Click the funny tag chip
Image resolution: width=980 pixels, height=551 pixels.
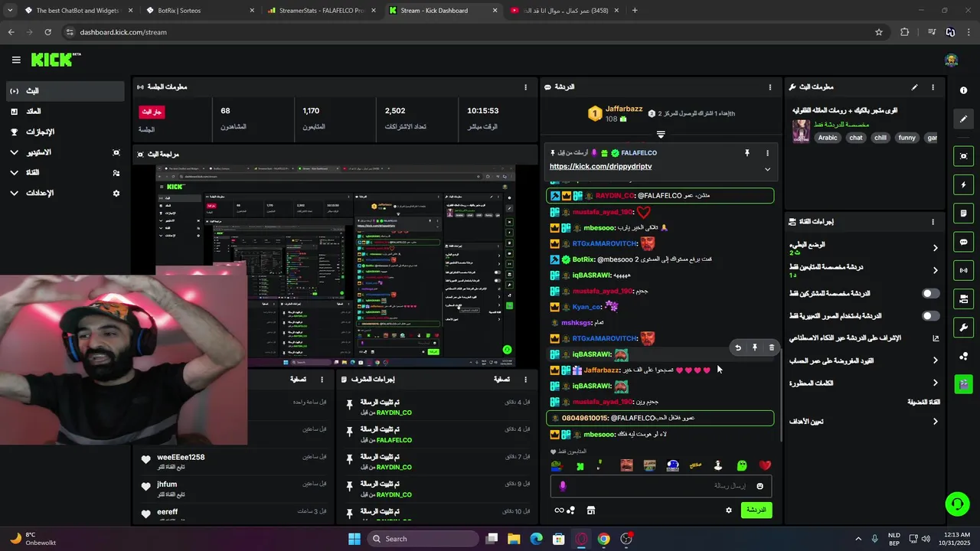tap(906, 138)
